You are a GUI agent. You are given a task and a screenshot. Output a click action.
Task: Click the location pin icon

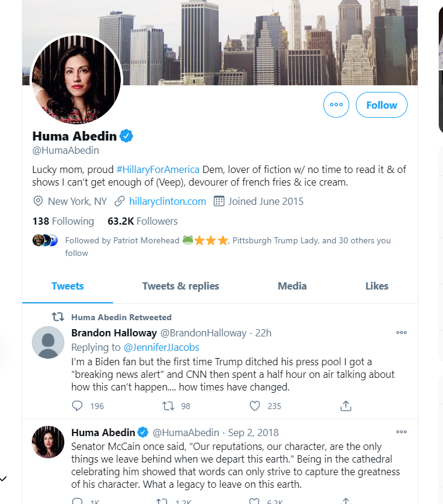[x=38, y=201]
